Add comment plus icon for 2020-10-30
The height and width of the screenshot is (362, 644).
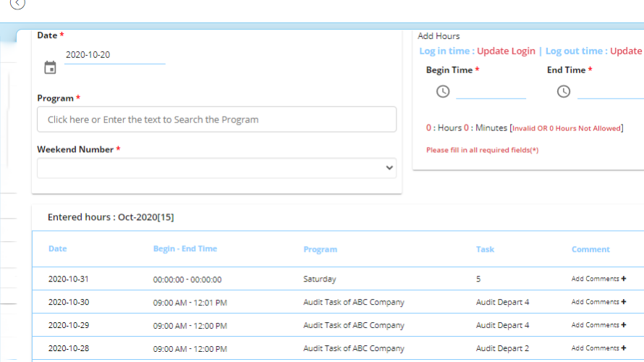point(623,302)
